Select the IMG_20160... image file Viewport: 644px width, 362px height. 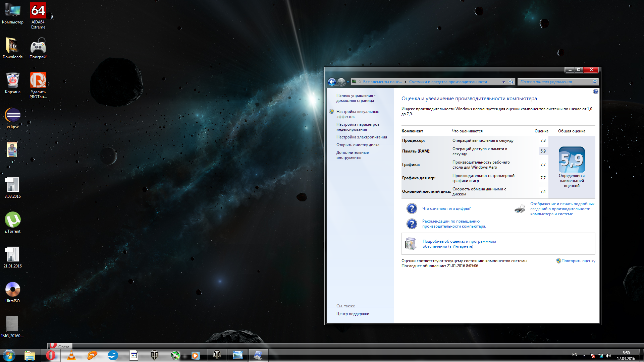12,327
